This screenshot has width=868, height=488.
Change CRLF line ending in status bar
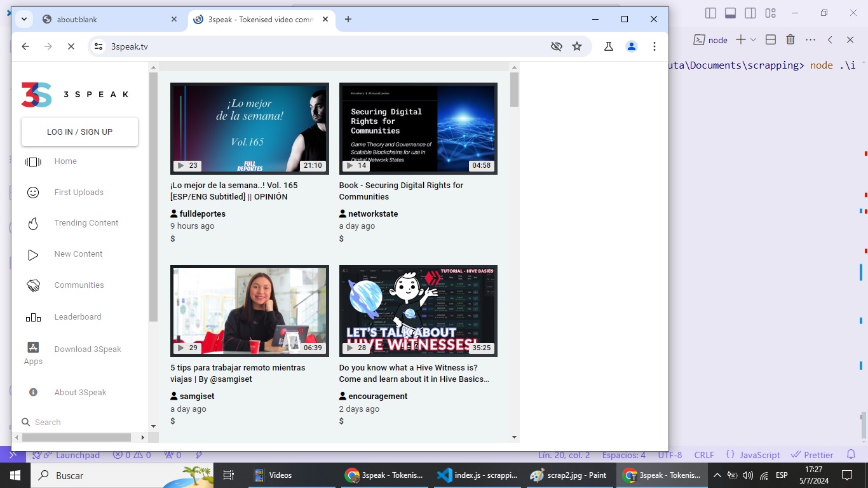coord(704,455)
